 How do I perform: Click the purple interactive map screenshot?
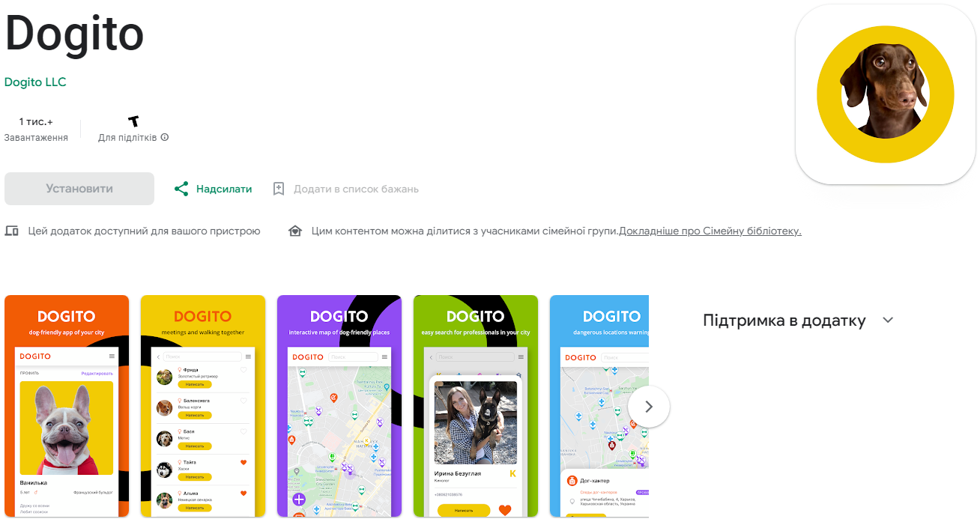[x=339, y=406]
